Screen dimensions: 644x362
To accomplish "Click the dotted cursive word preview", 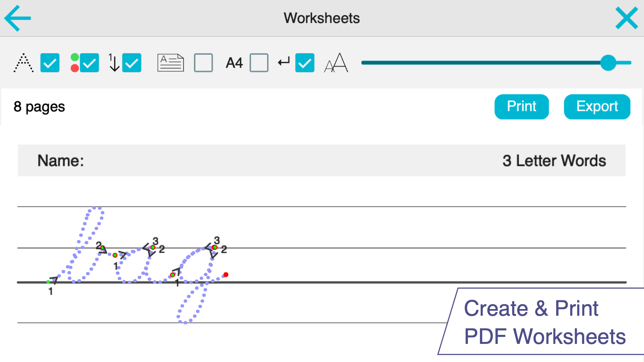I will click(138, 265).
